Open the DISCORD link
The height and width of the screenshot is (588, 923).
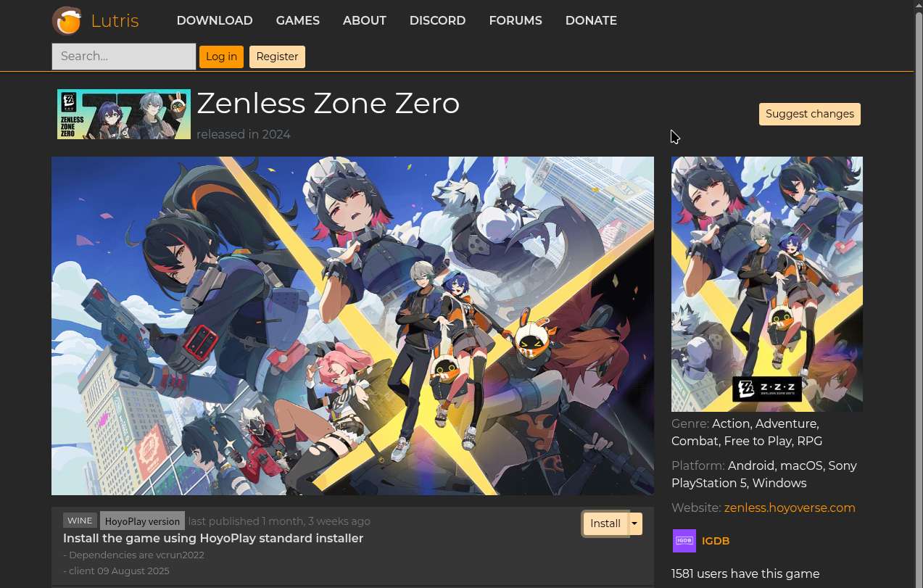point(437,20)
